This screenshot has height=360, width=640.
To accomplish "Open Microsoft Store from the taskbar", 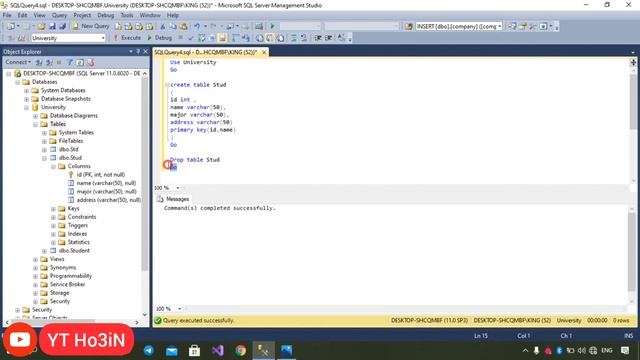I will pyautogui.click(x=194, y=350).
